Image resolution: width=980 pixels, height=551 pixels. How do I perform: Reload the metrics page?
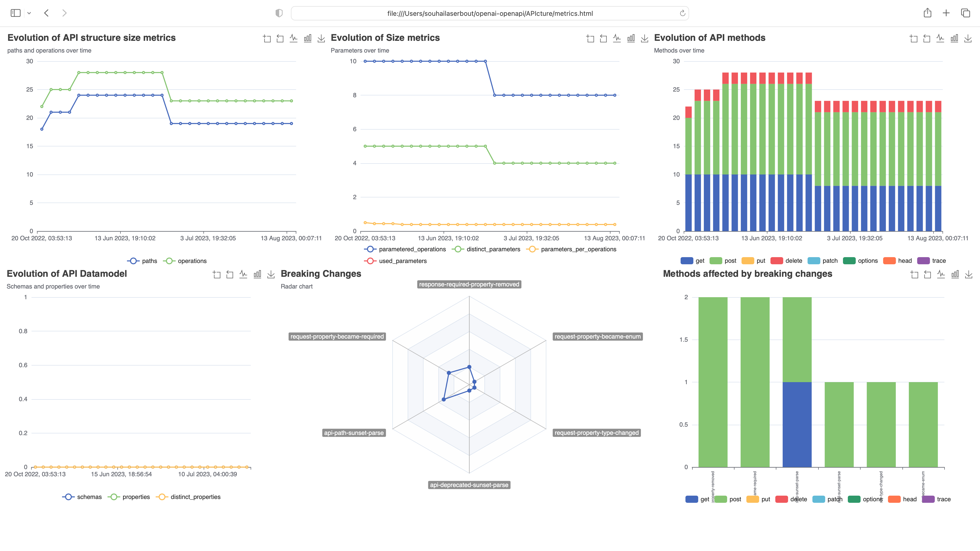tap(682, 13)
